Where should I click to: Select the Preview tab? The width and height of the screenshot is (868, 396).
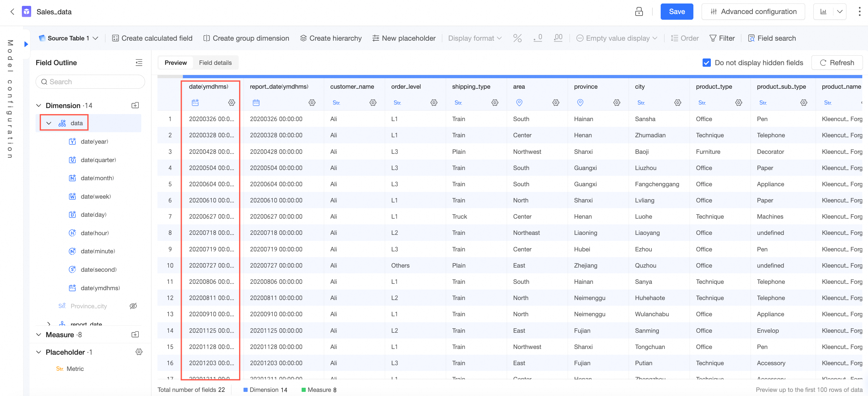pos(175,63)
